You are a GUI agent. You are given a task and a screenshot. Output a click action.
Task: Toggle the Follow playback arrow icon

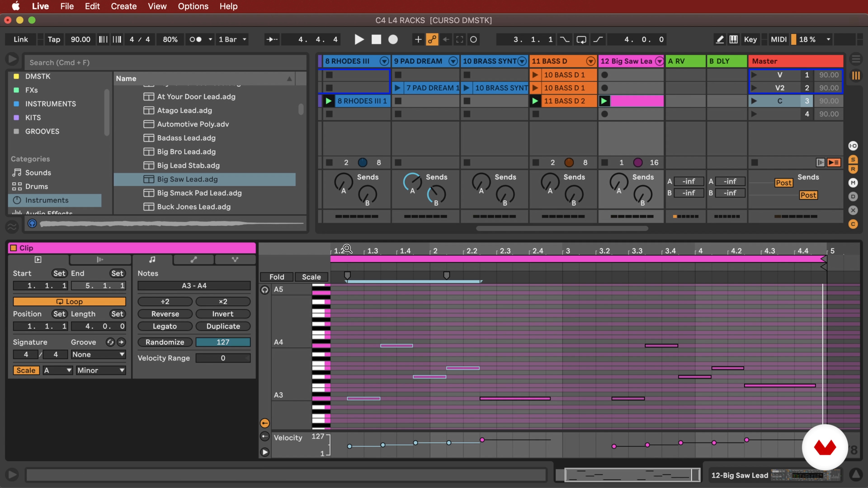[271, 39]
